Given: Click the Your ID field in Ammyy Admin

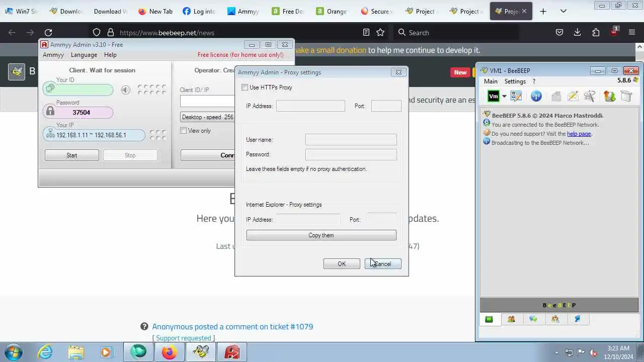Looking at the screenshot, I should 78,89.
